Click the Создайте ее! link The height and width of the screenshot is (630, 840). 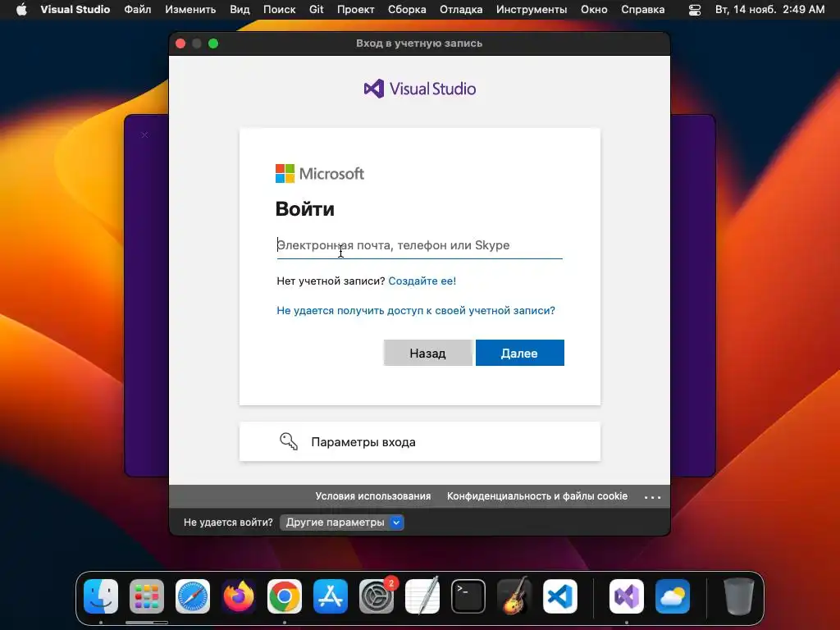[422, 281]
